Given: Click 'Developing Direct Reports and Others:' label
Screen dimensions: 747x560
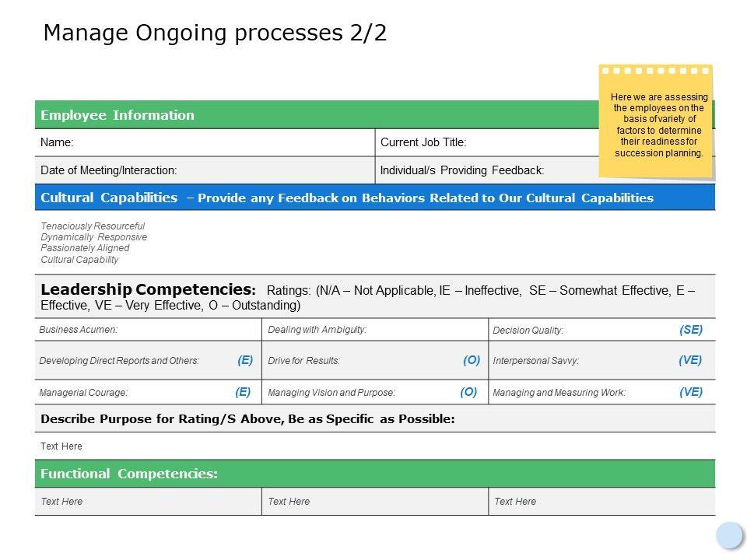Looking at the screenshot, I should (119, 360).
